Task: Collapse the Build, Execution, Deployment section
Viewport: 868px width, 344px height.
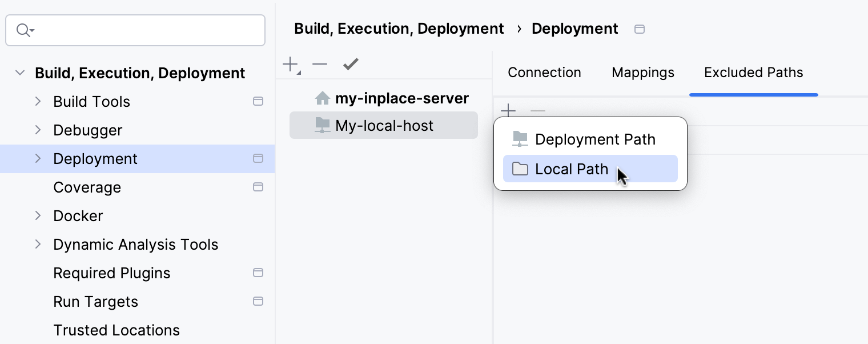Action: tap(19, 73)
